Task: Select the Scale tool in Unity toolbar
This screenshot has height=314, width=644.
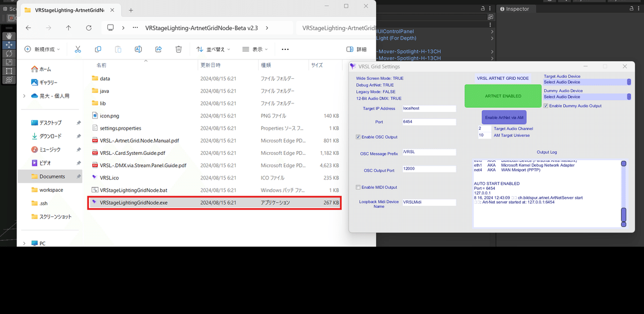Action: coord(9,62)
